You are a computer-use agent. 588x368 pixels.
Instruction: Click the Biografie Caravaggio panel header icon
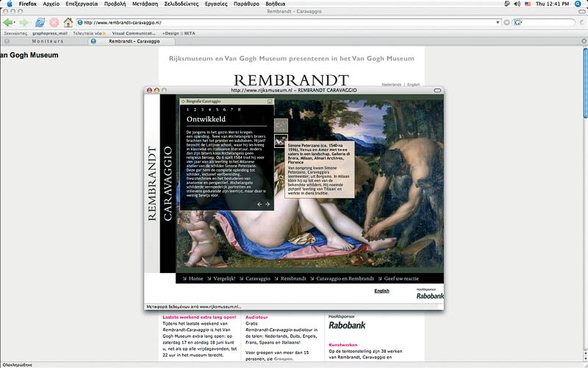tap(183, 102)
